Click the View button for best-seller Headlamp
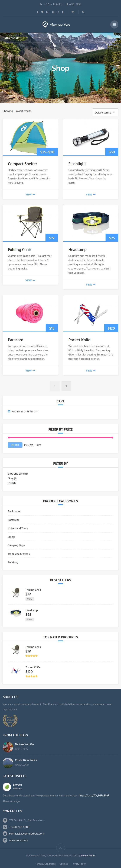121x868 pixels. (x=30, y=619)
